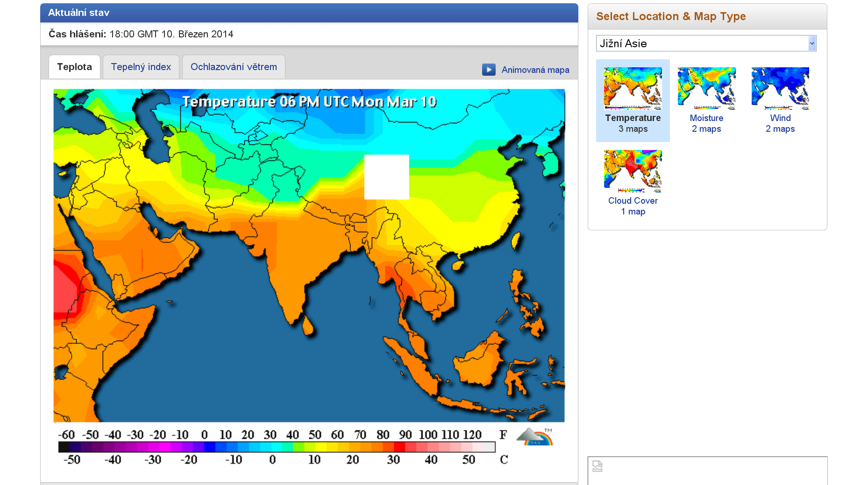Click the rainbow mountain logo beside the legend

[x=534, y=437]
